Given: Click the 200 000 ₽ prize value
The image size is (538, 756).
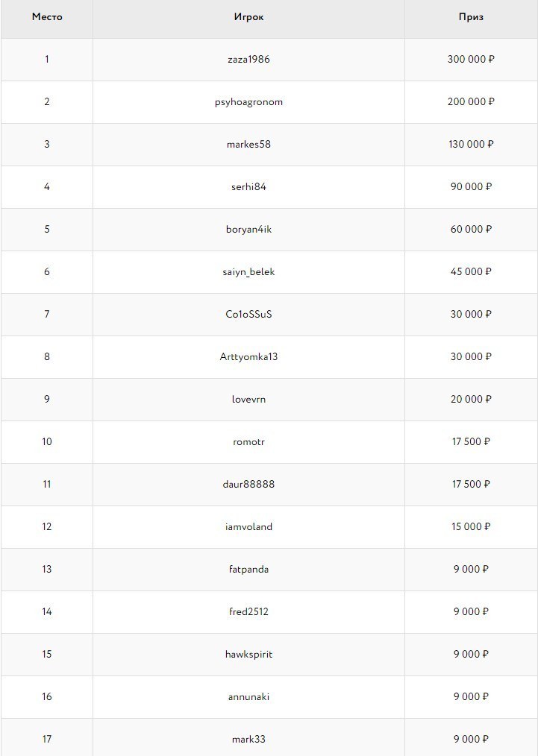Looking at the screenshot, I should (471, 101).
